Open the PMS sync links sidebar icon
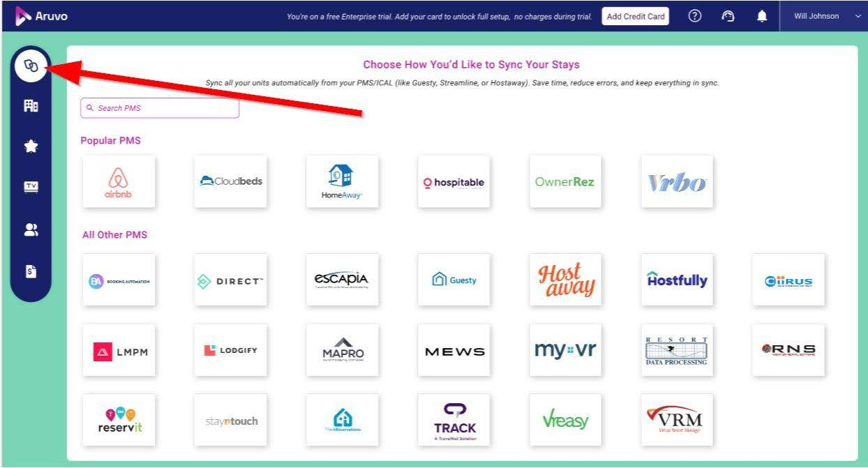The width and height of the screenshot is (868, 468). (x=31, y=66)
